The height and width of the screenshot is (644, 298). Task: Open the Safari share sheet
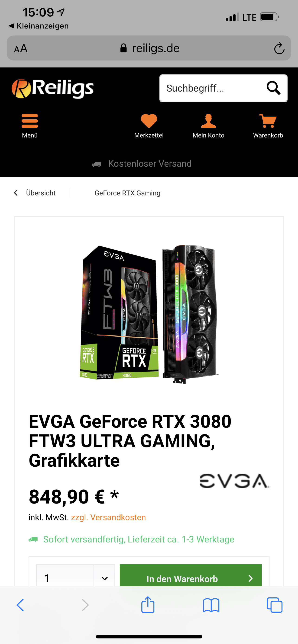pos(148,605)
